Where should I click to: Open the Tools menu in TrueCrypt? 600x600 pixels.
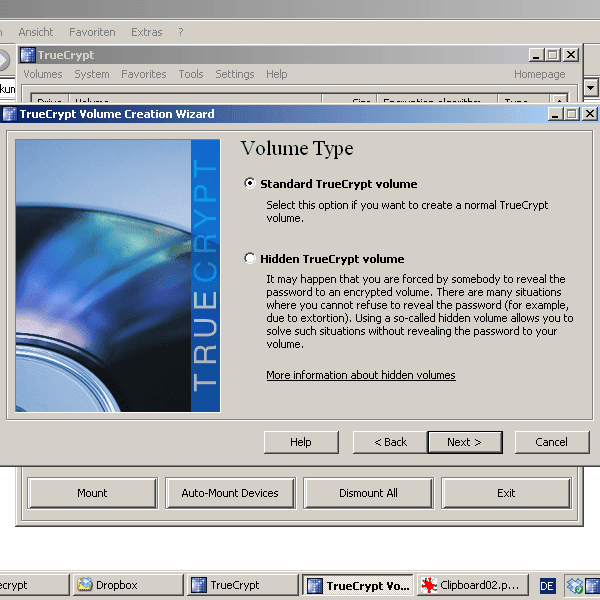coord(191,74)
